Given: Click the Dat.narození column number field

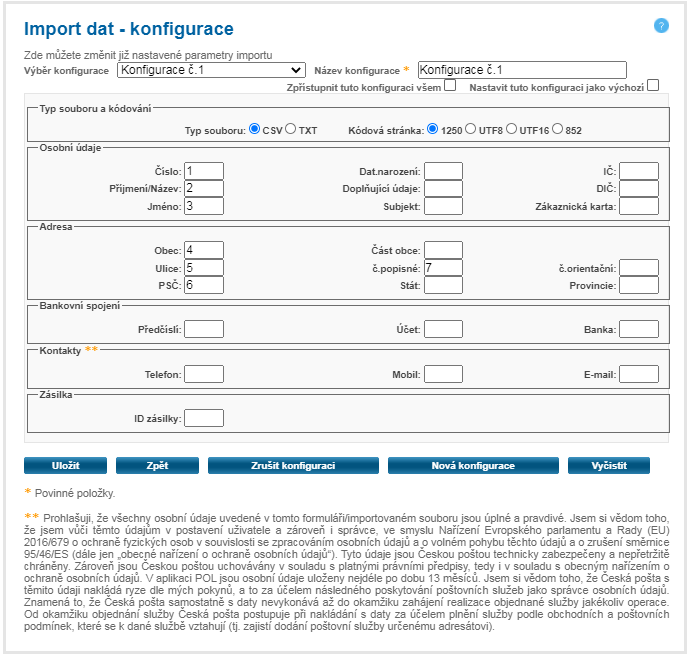Looking at the screenshot, I should [443, 171].
